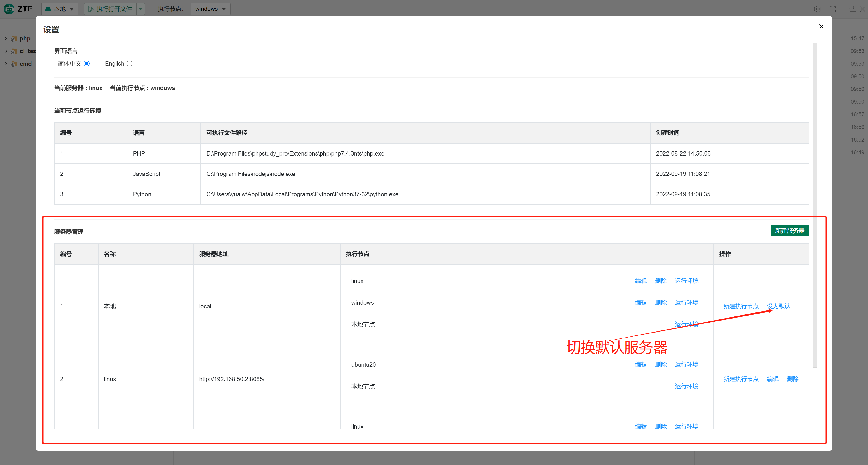Open the windows execution node dropdown
The width and height of the screenshot is (868, 465).
pos(210,9)
